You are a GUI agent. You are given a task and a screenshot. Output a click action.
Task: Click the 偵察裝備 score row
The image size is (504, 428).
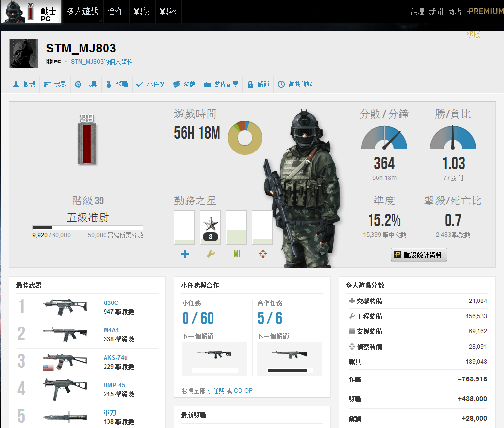point(418,347)
